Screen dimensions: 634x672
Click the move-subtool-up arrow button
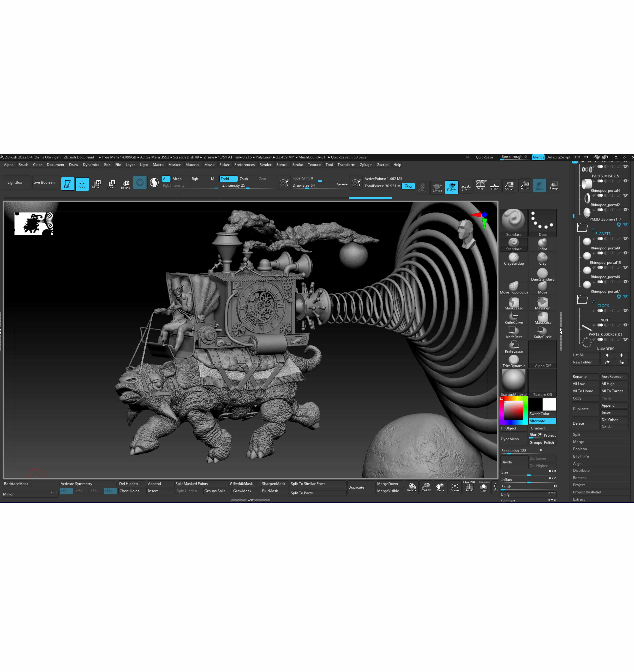point(607,355)
